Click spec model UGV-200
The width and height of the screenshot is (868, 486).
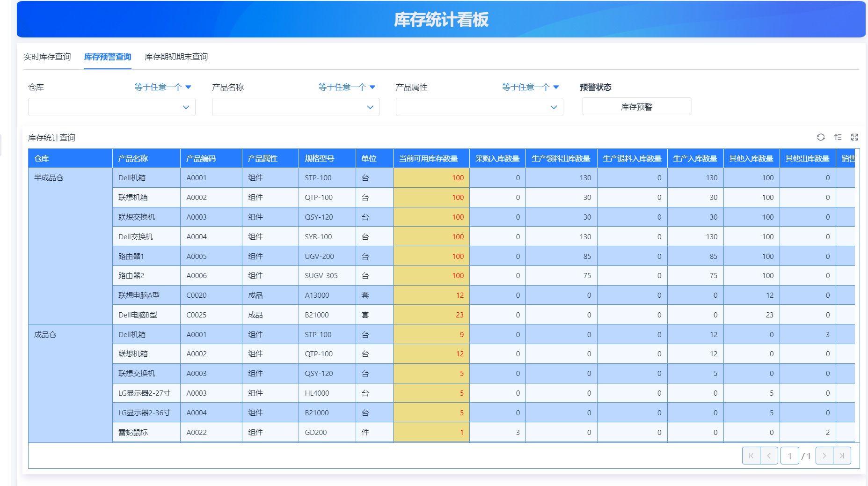(320, 256)
